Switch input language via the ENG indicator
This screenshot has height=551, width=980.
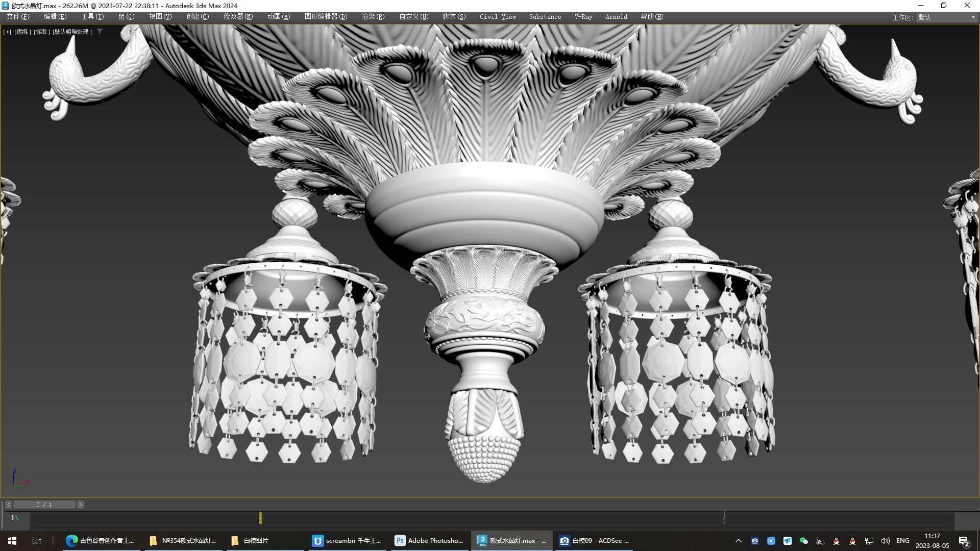tap(902, 540)
